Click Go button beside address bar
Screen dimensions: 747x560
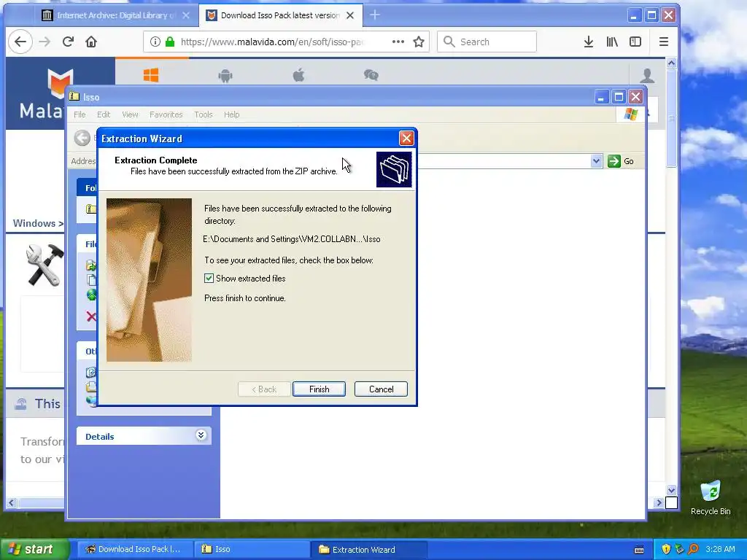coord(621,161)
